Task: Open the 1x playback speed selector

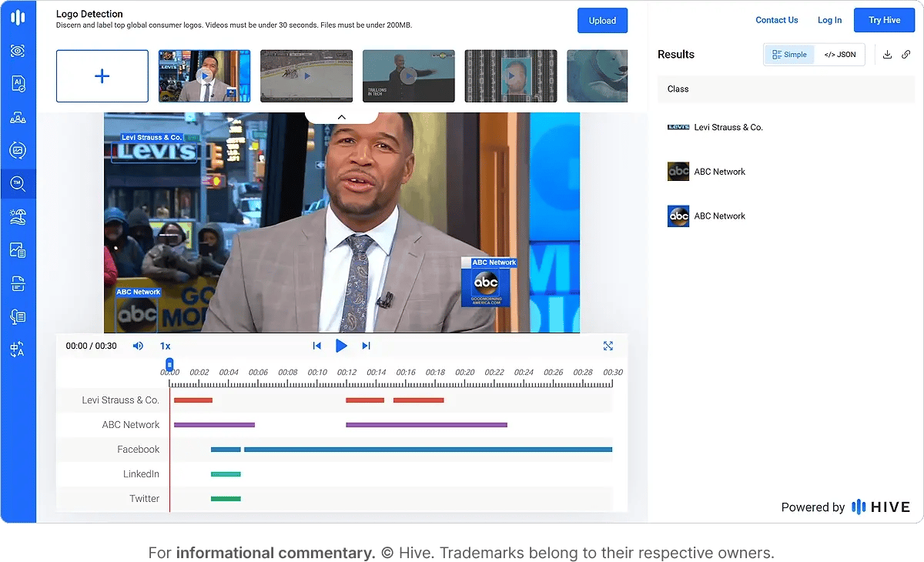Action: (x=165, y=346)
